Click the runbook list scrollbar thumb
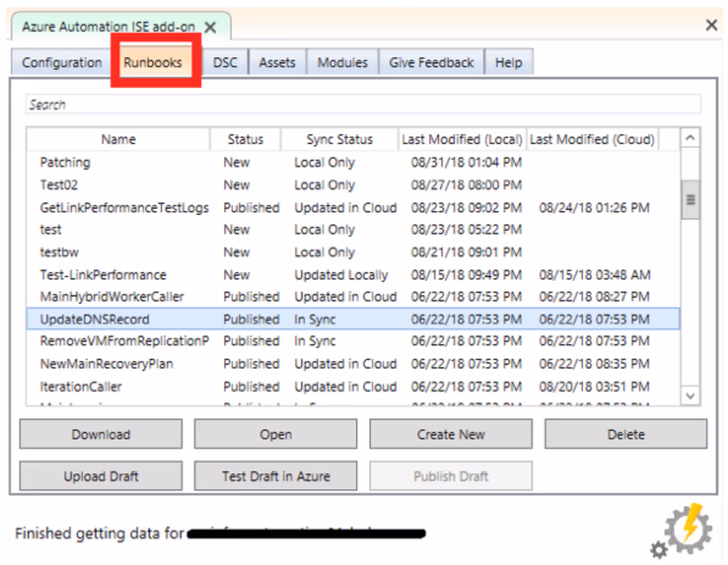 pos(690,200)
